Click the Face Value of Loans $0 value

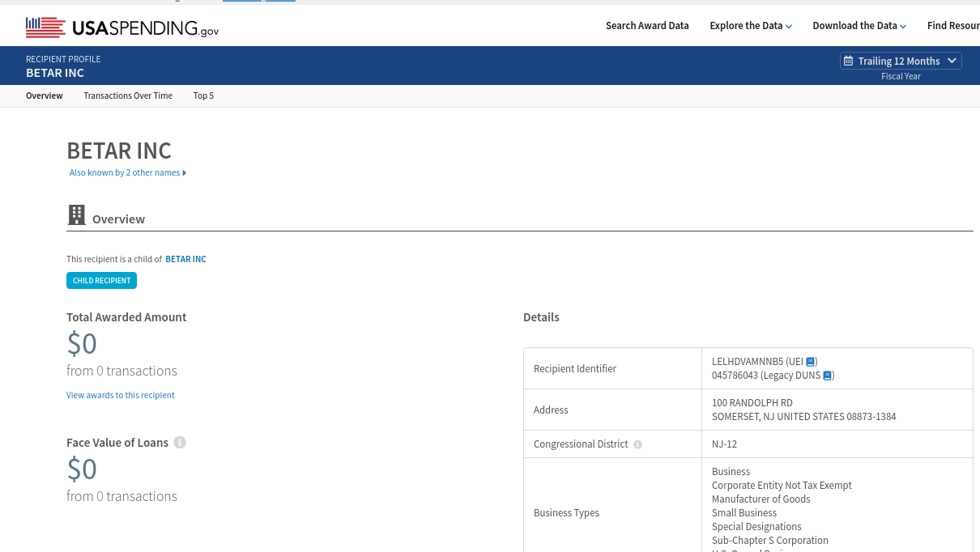[82, 469]
